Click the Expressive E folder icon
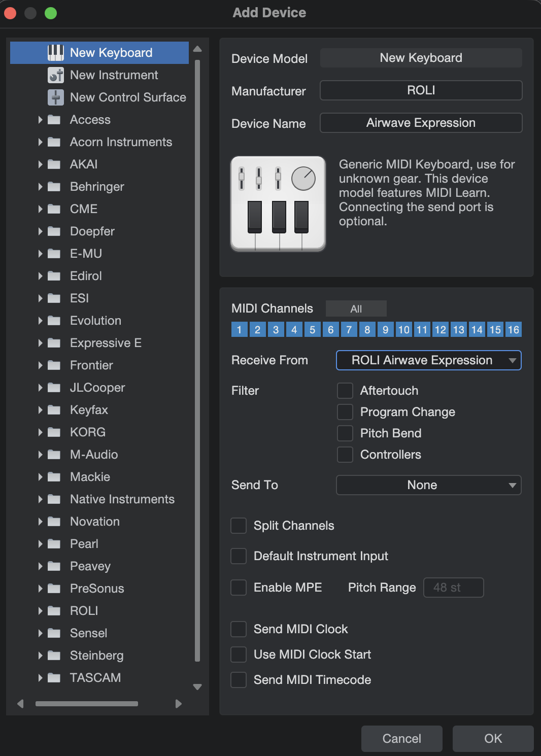Viewport: 541px width, 756px height. point(54,343)
